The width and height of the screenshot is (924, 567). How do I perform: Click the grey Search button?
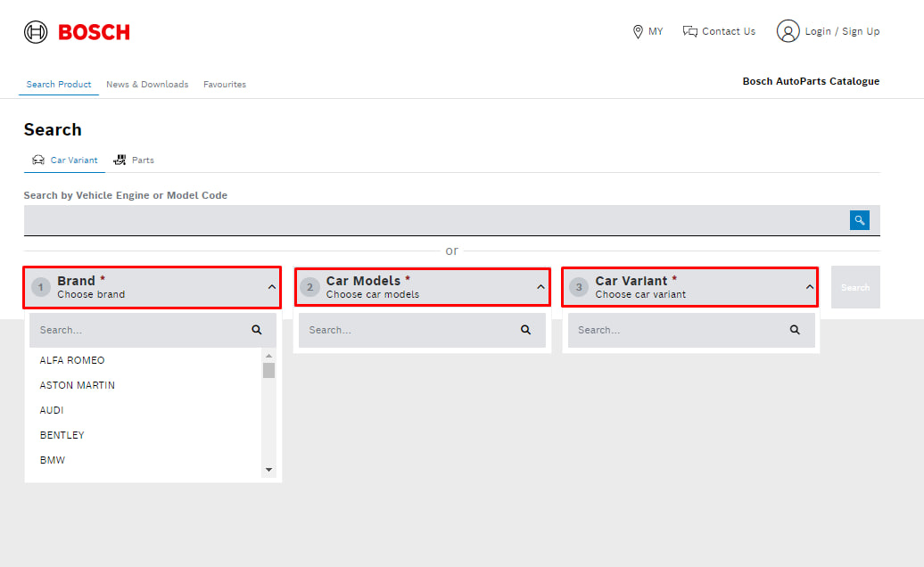coord(855,287)
